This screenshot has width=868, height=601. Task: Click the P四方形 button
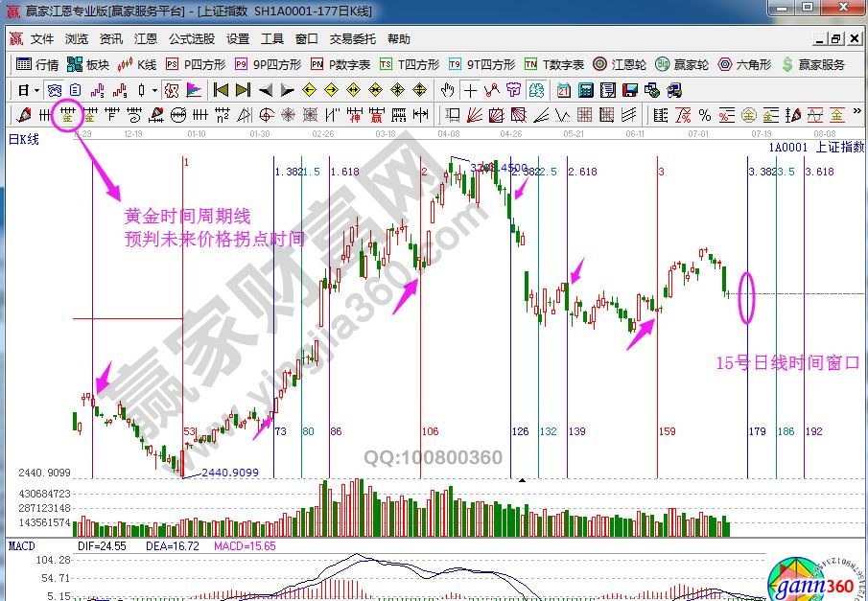[196, 64]
